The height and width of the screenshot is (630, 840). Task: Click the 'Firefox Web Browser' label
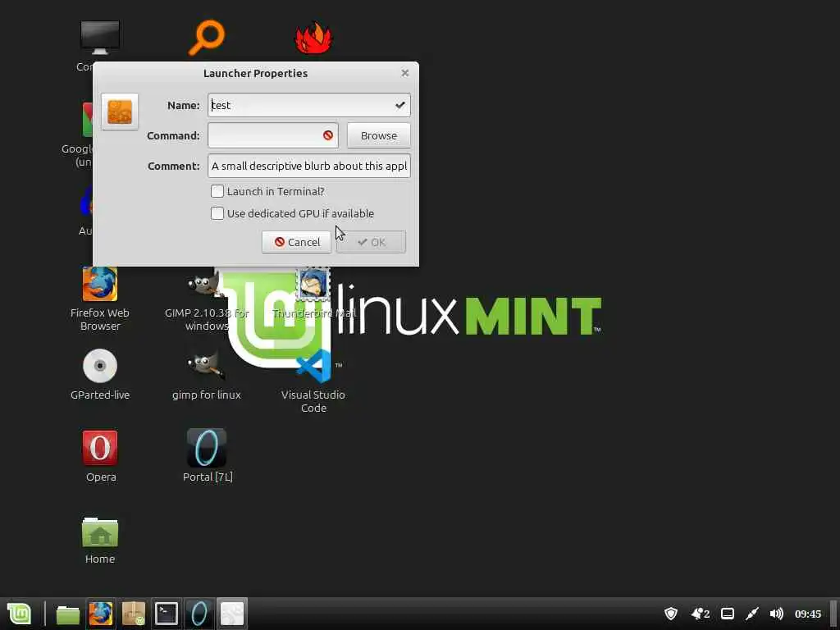100,319
